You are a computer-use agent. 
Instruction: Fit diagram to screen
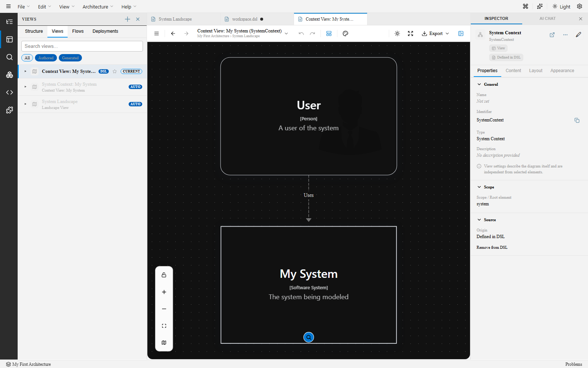click(x=164, y=326)
